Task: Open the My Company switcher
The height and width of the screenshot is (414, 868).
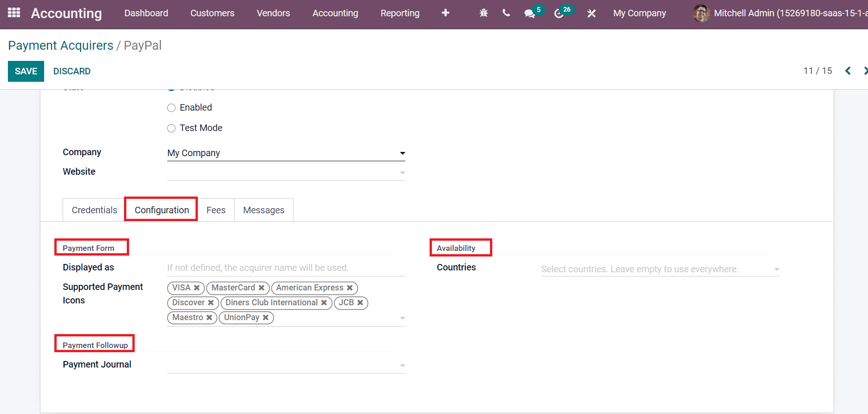Action: coord(640,13)
